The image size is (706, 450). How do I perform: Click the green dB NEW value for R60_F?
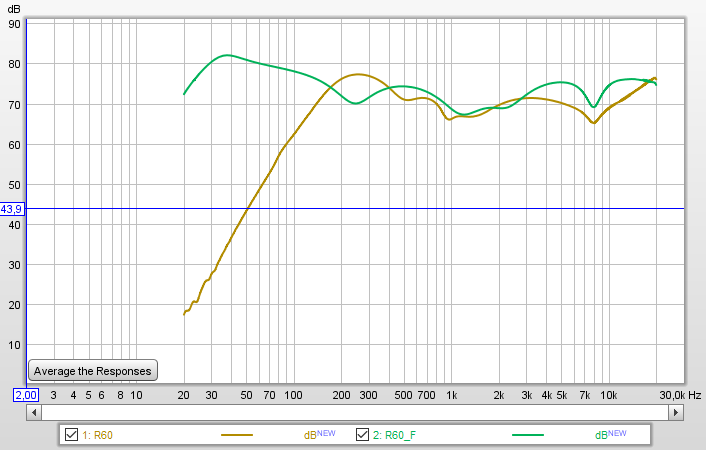tap(611, 434)
